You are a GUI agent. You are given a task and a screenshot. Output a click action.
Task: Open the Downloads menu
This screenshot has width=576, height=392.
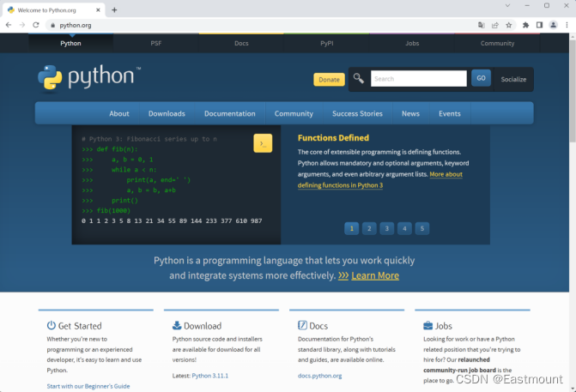pos(167,114)
